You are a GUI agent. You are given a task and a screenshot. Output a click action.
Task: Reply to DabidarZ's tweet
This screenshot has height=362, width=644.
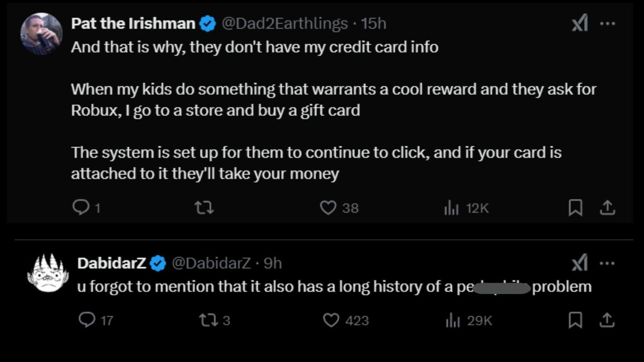click(87, 320)
